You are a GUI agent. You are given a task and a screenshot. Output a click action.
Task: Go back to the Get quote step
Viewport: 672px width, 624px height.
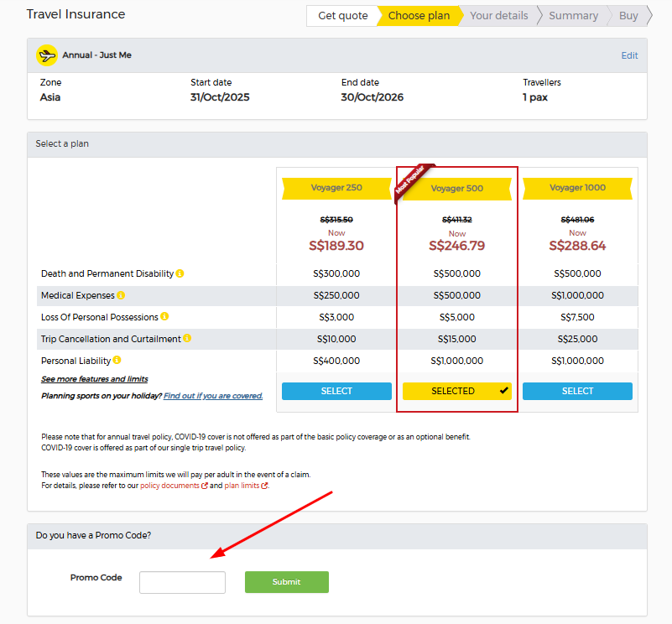(342, 15)
